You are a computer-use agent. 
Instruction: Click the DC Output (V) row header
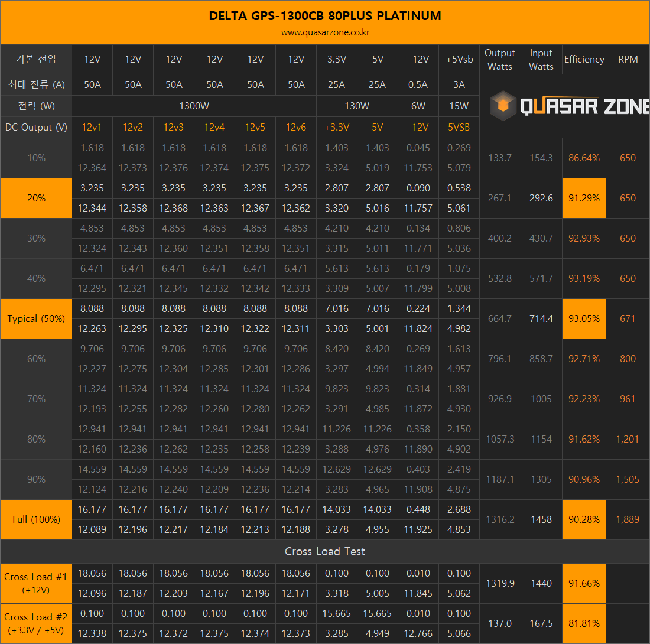pyautogui.click(x=36, y=127)
